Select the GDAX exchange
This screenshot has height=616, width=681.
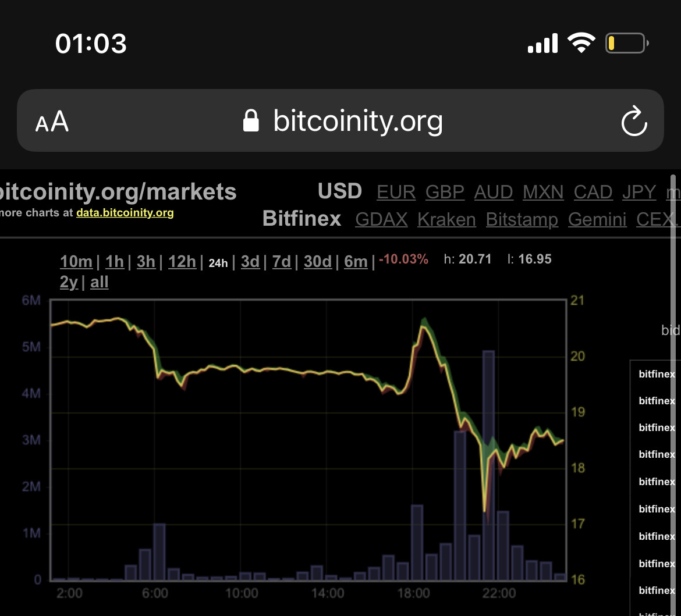381,219
